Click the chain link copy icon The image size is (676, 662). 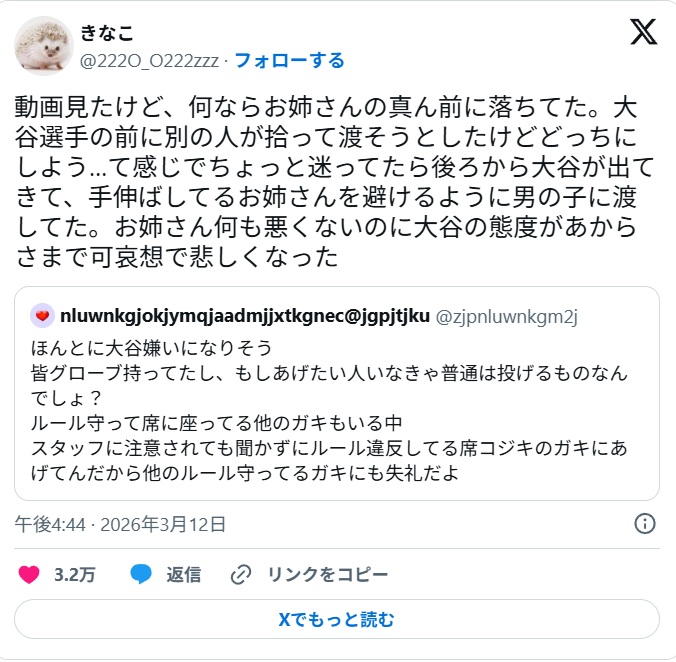[x=241, y=575]
